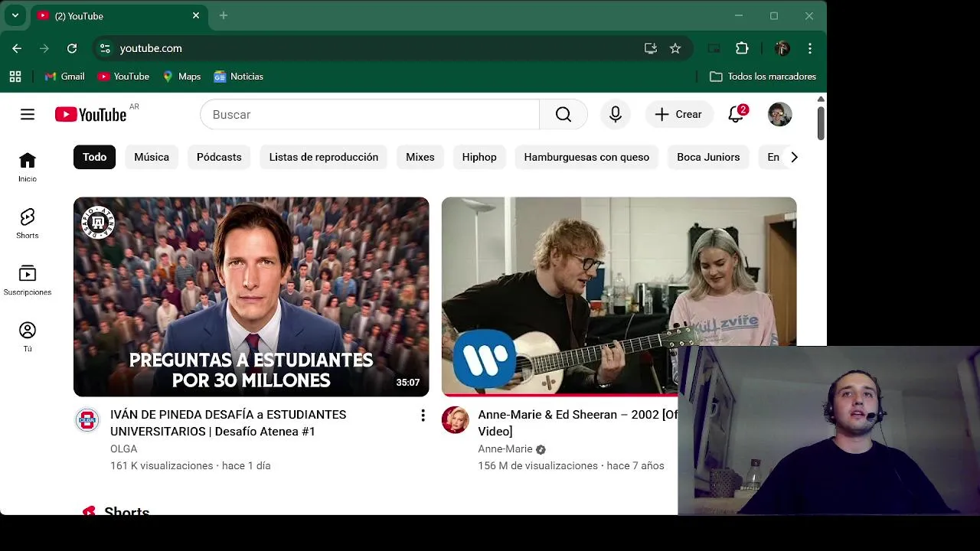Open the Iván de Pineda video title
980x551 pixels.
[x=228, y=423]
